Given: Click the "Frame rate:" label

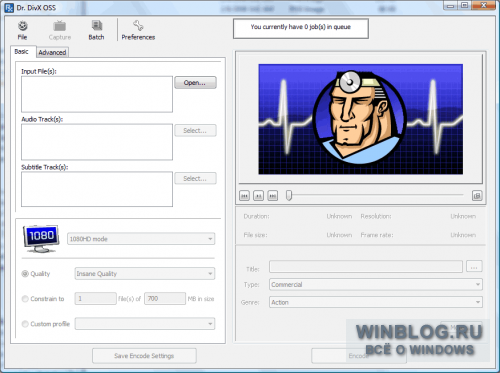Looking at the screenshot, I should point(377,235).
